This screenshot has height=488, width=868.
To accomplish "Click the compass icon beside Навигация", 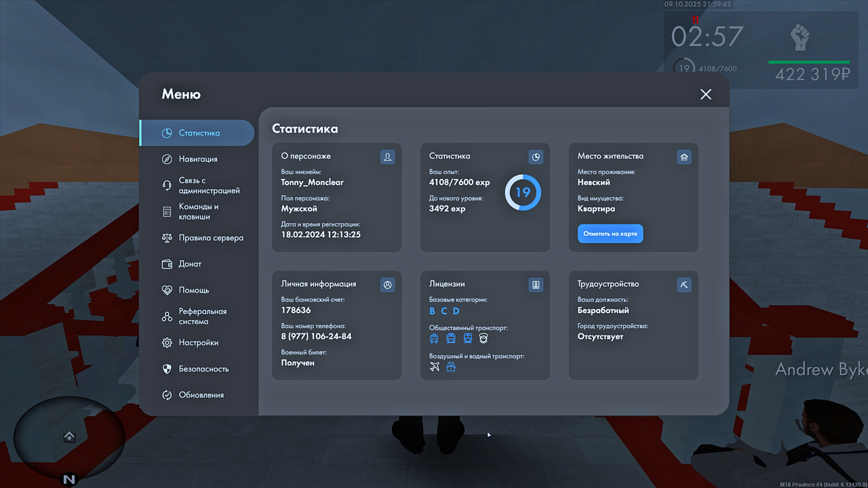I will click(167, 159).
